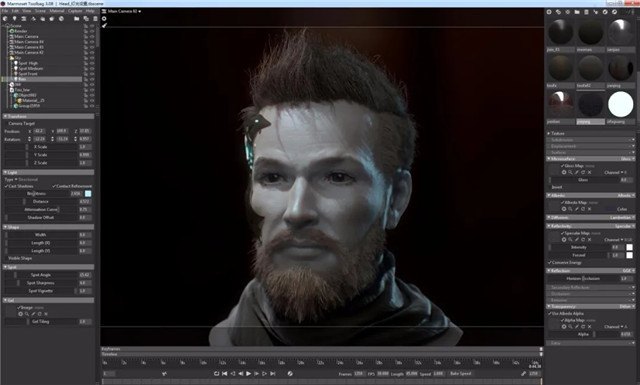The image size is (640, 385).
Task: Jump to the first frame of the timeline
Action: [x=224, y=374]
